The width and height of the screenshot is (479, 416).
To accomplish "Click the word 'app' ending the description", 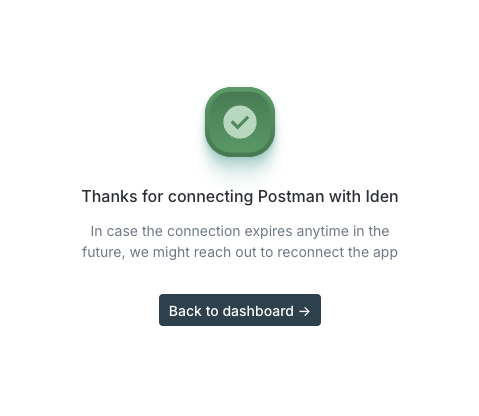I will [x=385, y=253].
